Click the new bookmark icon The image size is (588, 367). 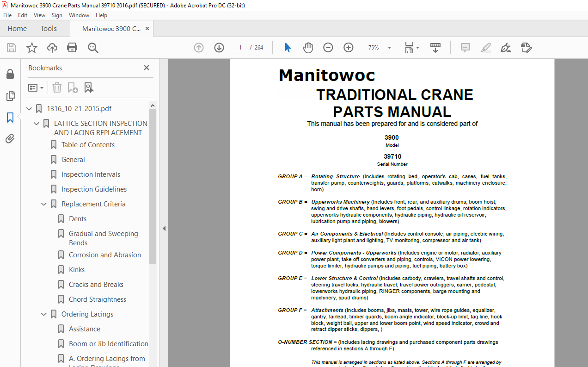(x=73, y=87)
